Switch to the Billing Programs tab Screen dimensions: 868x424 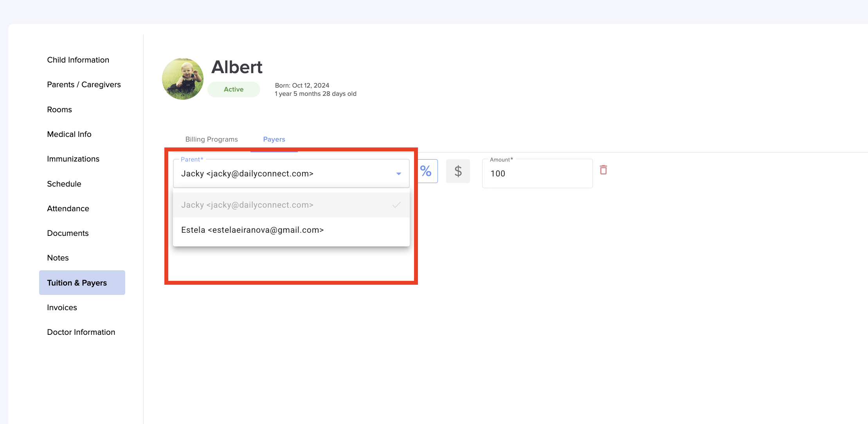211,139
